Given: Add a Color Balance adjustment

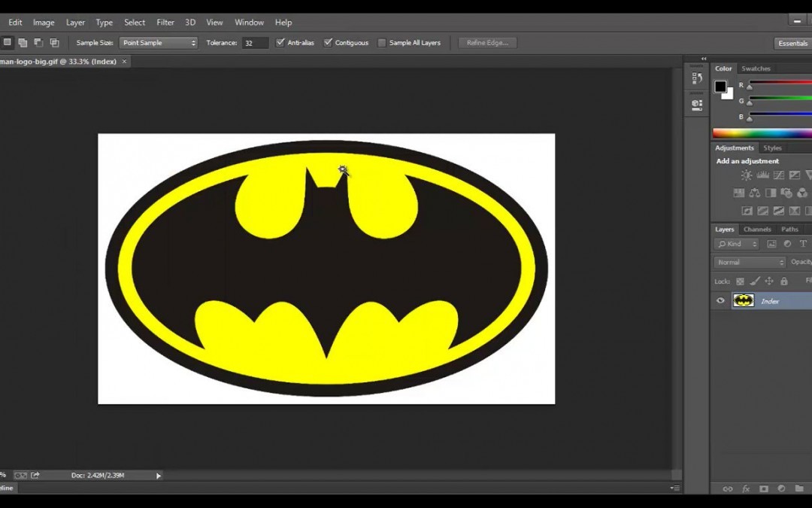Looking at the screenshot, I should click(755, 193).
